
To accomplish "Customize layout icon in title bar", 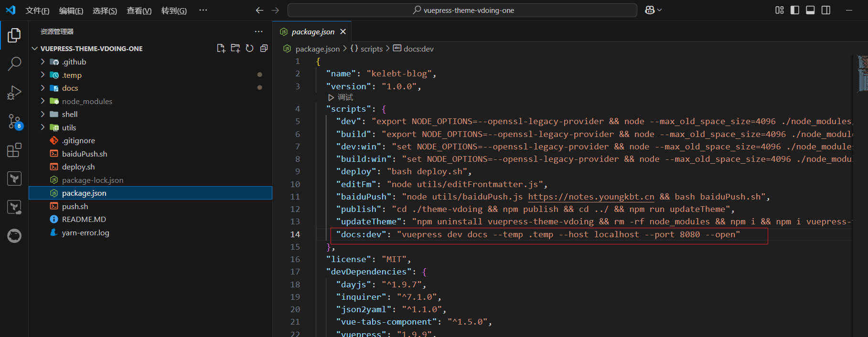I will pyautogui.click(x=780, y=10).
